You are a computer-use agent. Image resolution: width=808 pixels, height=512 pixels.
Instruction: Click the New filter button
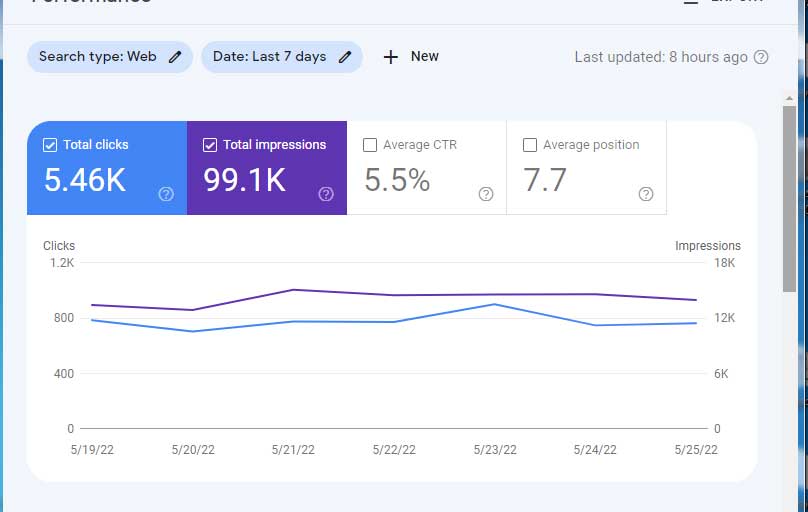411,57
